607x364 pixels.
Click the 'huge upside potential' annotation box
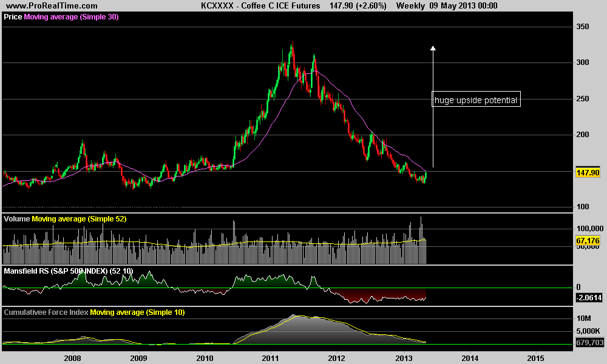[476, 100]
